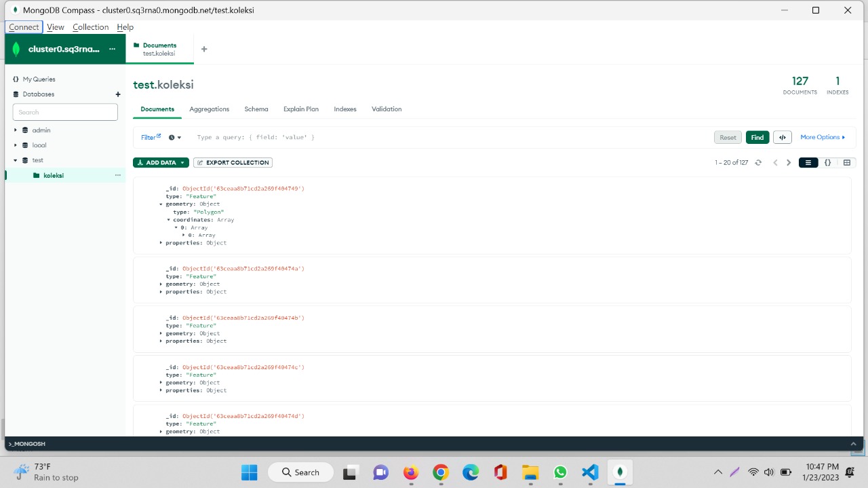
Task: Switch to Schema tab
Action: tap(256, 109)
